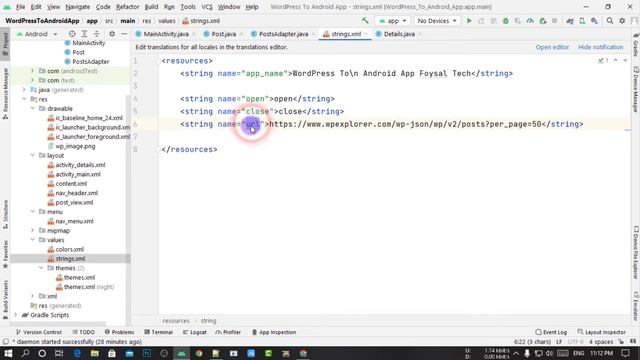This screenshot has width=640, height=360.
Task: Run the app with green play button
Action: [x=469, y=21]
